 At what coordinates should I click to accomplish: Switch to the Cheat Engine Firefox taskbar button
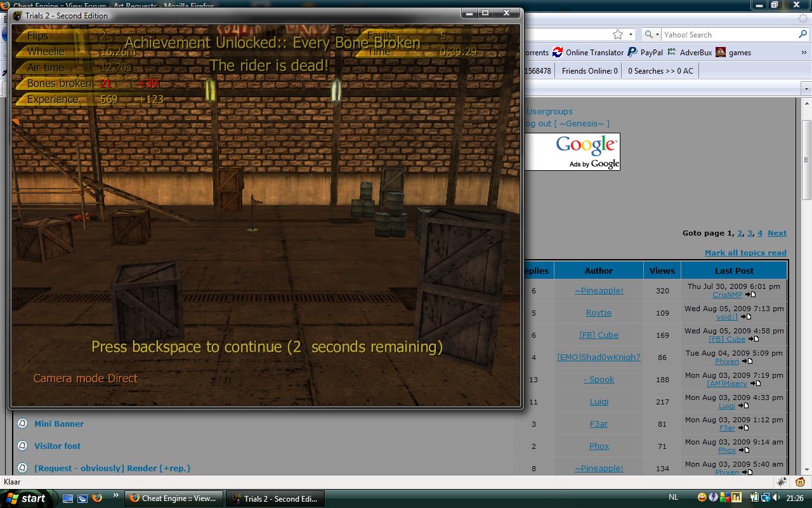(x=174, y=498)
